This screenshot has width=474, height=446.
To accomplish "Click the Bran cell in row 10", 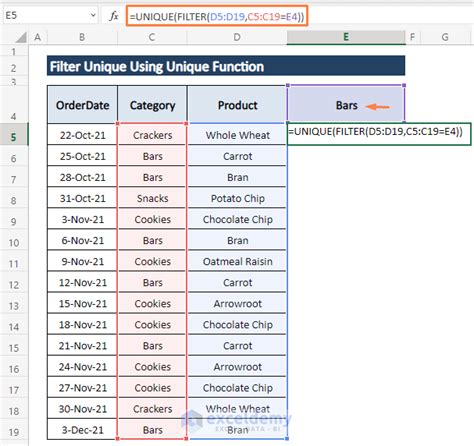I will point(237,240).
